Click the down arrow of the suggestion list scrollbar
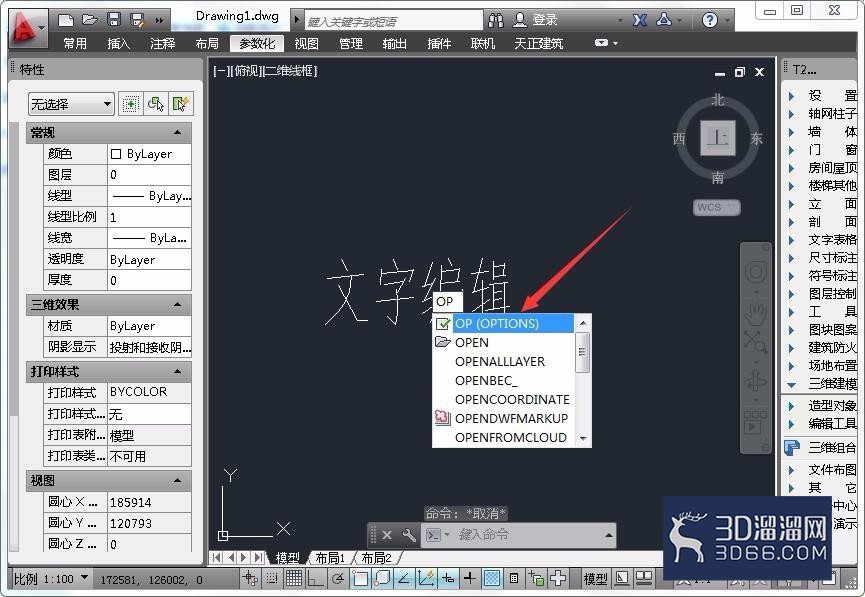Screen dimensions: 865x597 click(x=583, y=439)
